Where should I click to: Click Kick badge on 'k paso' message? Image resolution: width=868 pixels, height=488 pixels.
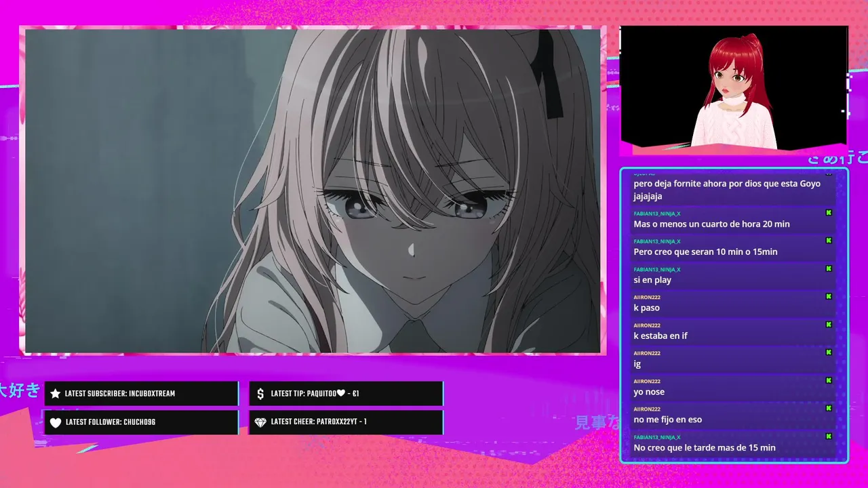829,296
